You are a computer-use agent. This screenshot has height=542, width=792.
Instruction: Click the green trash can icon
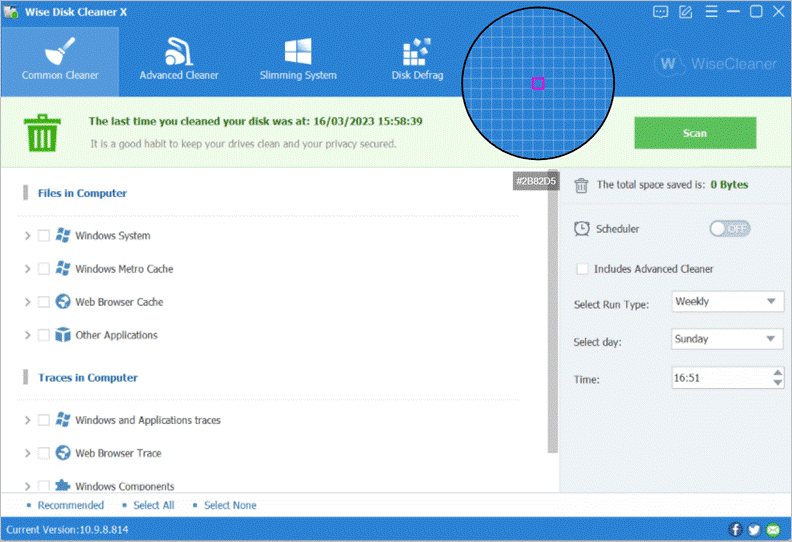[42, 133]
